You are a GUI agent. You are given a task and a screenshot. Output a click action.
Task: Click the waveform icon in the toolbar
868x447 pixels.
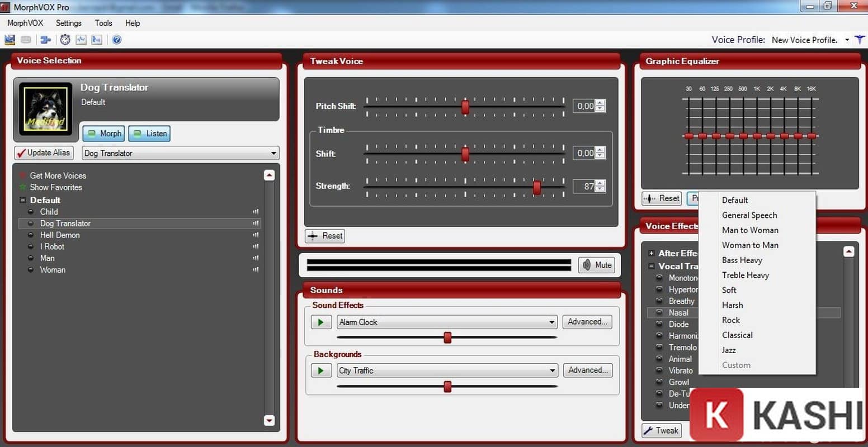point(81,39)
